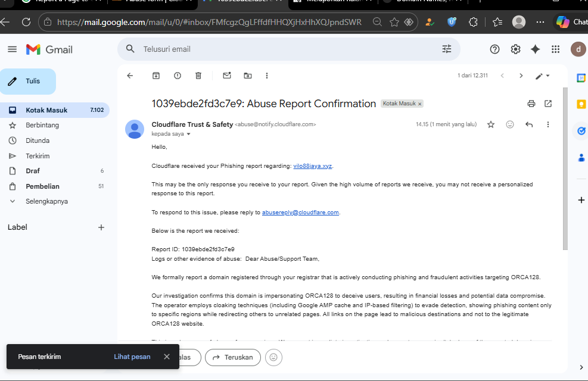Open Contacts side panel
This screenshot has height=381, width=588.
coord(581,158)
